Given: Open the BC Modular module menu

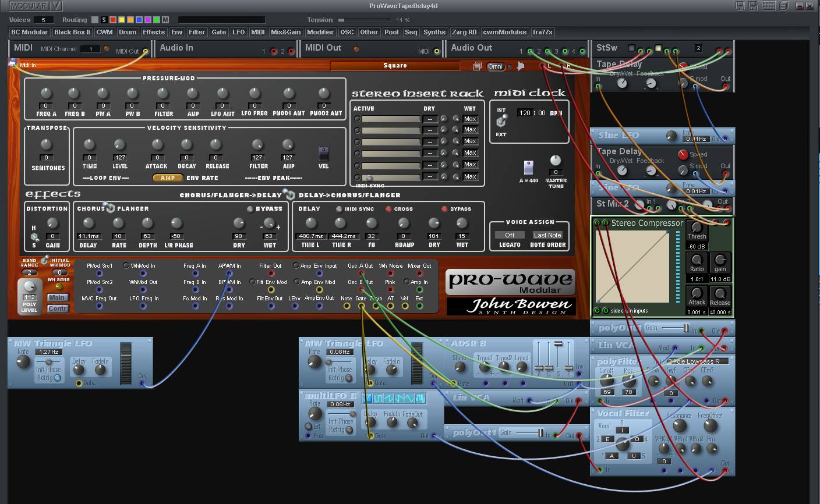Looking at the screenshot, I should [x=29, y=32].
